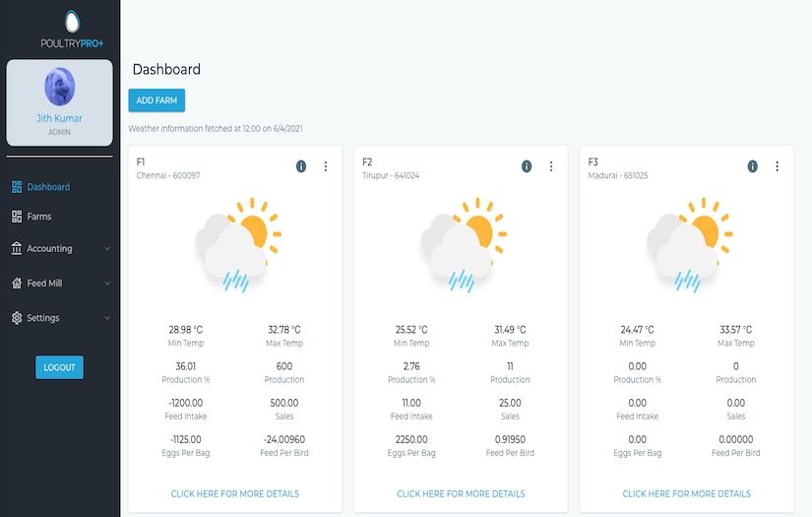
Task: Select Accounting label in the sidebar
Action: (49, 249)
